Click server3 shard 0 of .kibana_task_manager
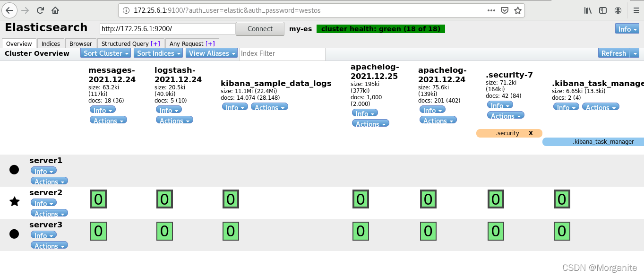The width and height of the screenshot is (644, 277). tap(562, 232)
